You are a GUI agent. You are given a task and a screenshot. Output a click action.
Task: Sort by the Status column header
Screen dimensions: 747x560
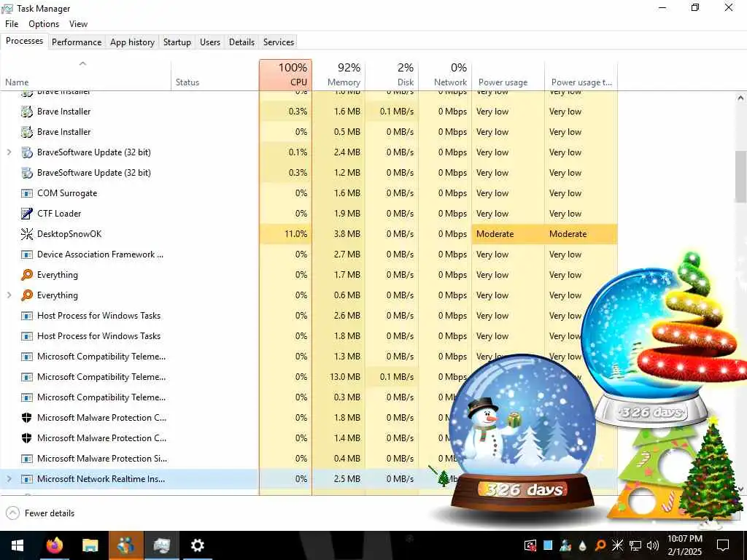215,75
